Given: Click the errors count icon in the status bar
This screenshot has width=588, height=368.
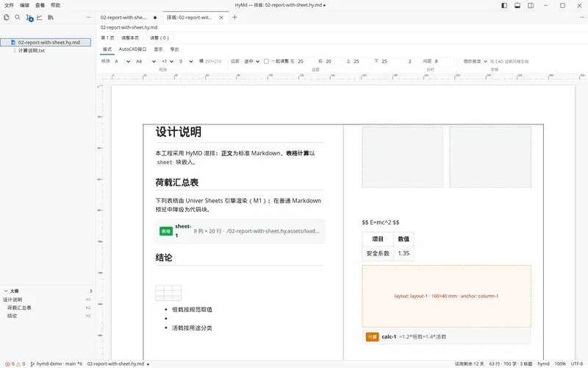Looking at the screenshot, I should point(10,364).
